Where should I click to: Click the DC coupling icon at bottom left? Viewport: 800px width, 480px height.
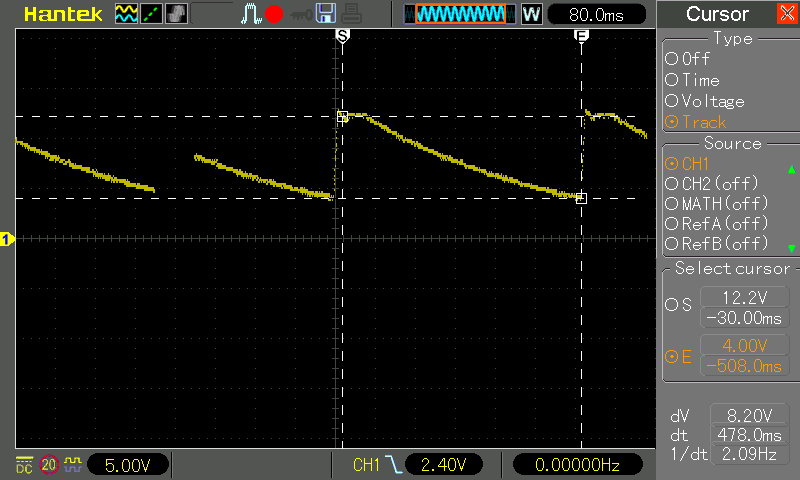coord(22,464)
